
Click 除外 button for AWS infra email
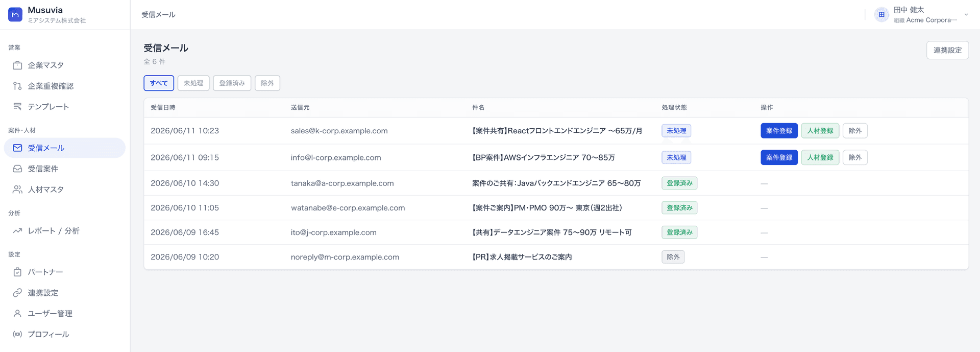[x=855, y=157]
